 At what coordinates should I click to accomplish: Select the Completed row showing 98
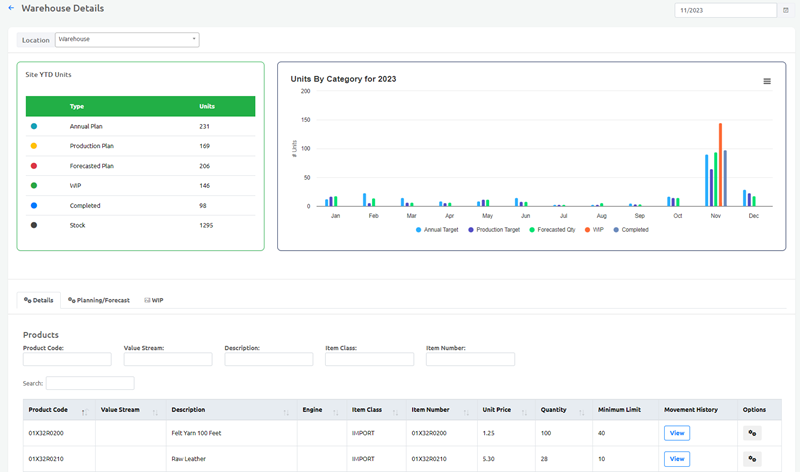tap(140, 206)
